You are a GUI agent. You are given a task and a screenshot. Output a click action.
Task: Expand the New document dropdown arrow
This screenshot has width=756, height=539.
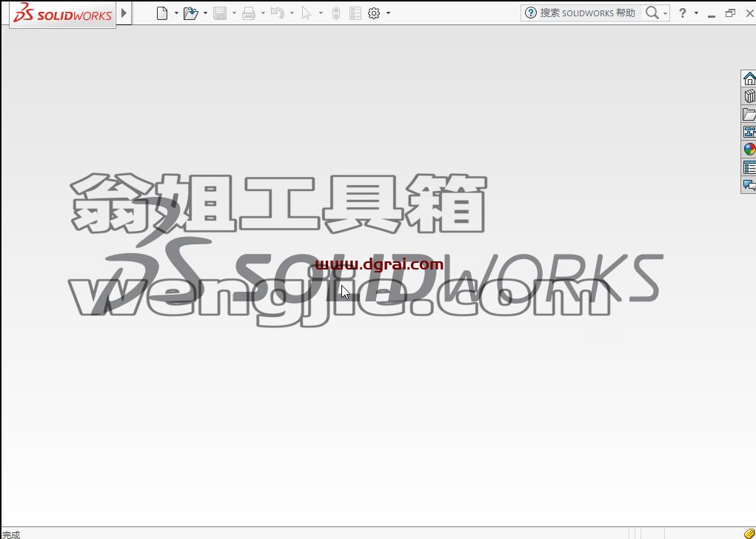coord(176,13)
